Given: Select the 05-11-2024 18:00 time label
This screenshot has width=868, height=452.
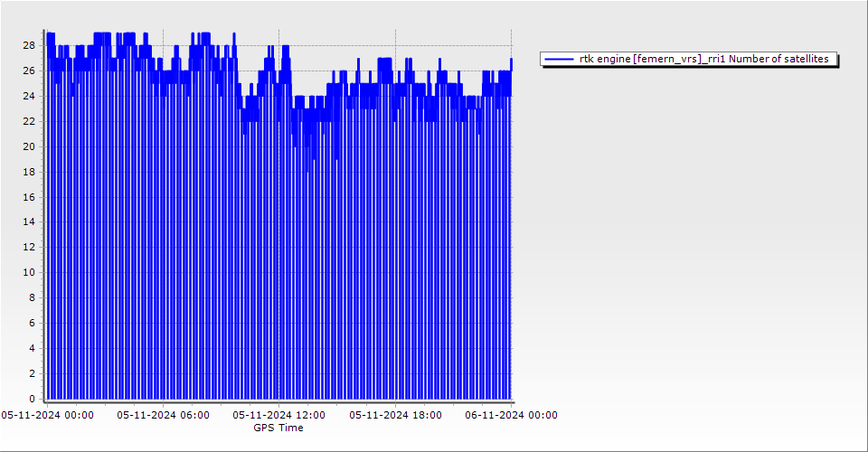Looking at the screenshot, I should point(395,415).
